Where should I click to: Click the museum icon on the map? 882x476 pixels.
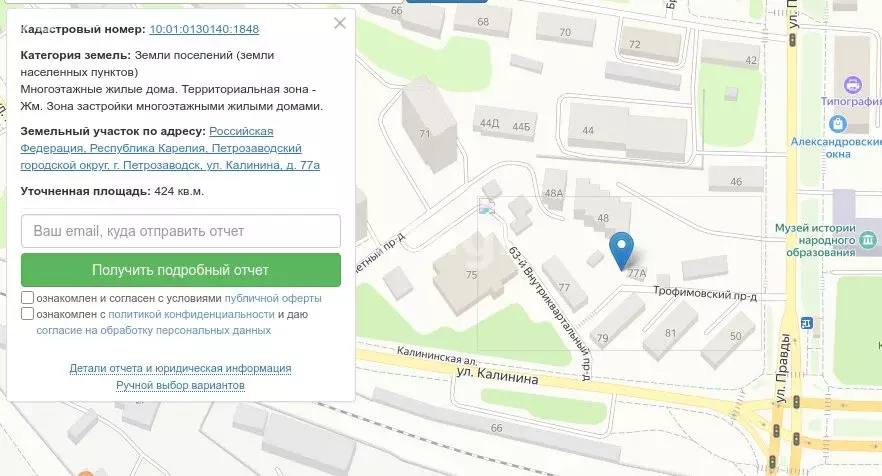tap(868, 240)
